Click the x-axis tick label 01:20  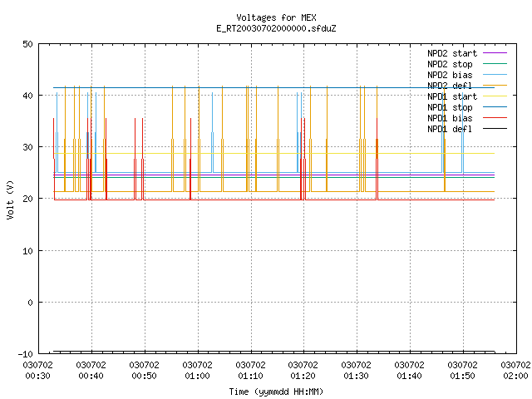[x=303, y=376]
